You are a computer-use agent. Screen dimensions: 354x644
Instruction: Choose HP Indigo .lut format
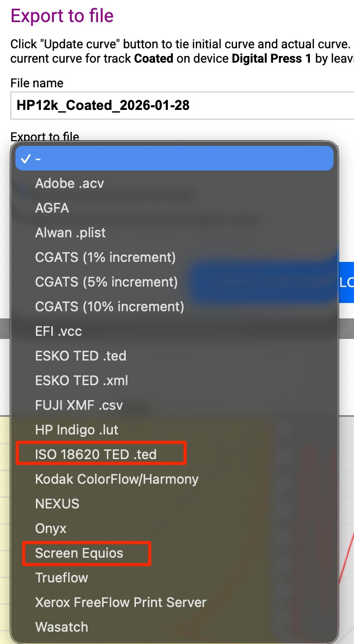point(76,430)
